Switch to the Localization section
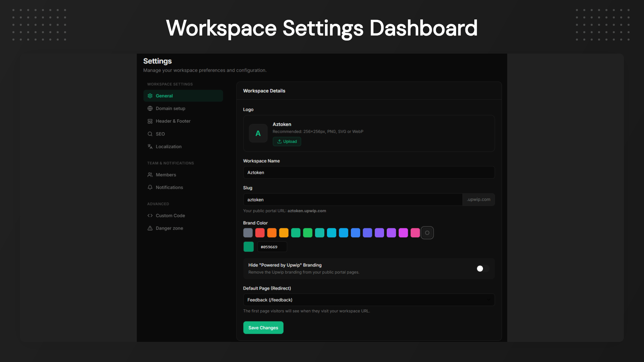 183,146
